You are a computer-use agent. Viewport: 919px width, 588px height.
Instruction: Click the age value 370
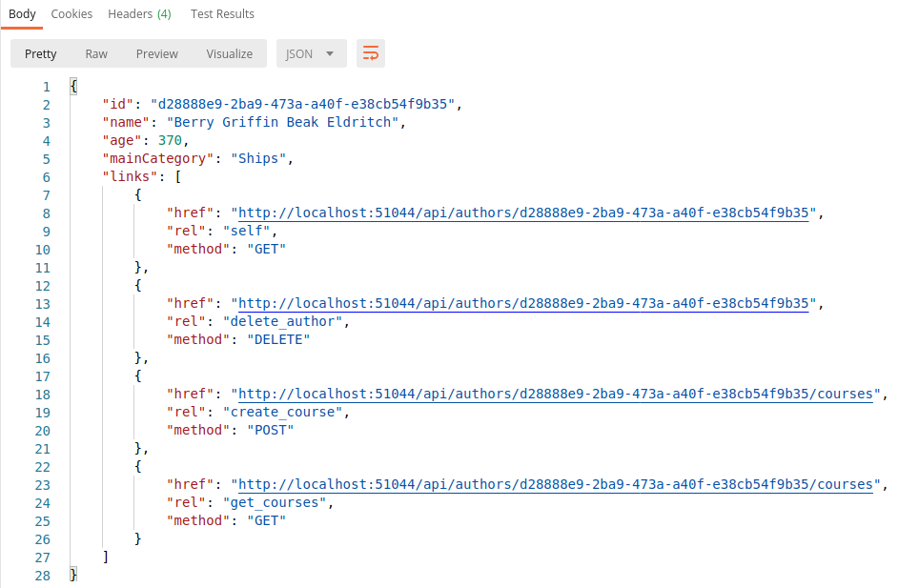pos(170,140)
